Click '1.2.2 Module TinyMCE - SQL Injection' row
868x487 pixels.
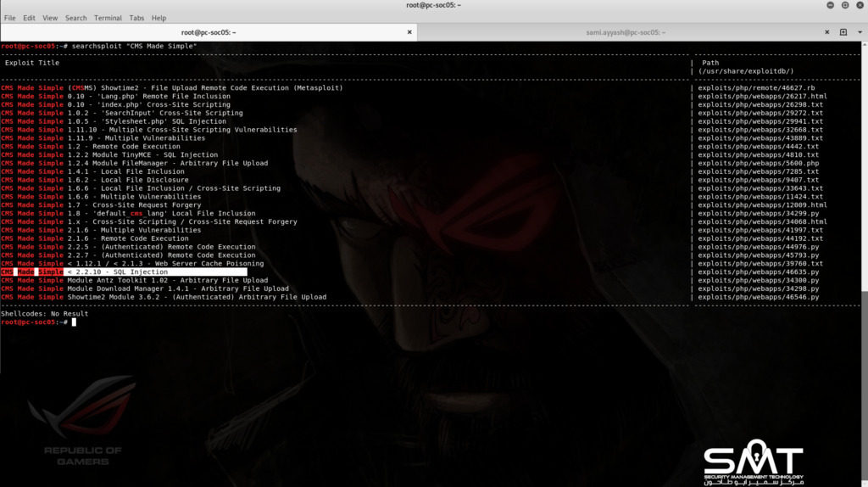pos(109,154)
